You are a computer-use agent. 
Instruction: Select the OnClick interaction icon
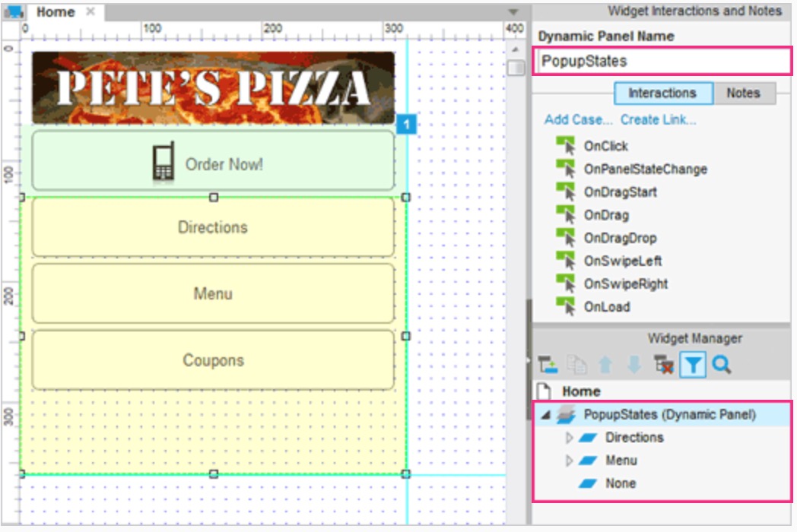[565, 145]
